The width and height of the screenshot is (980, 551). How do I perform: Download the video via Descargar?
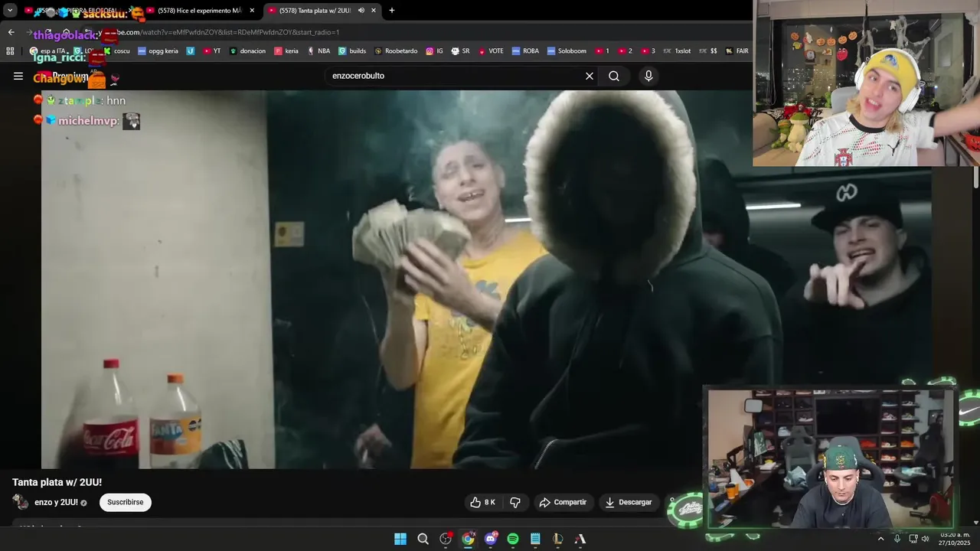[628, 502]
